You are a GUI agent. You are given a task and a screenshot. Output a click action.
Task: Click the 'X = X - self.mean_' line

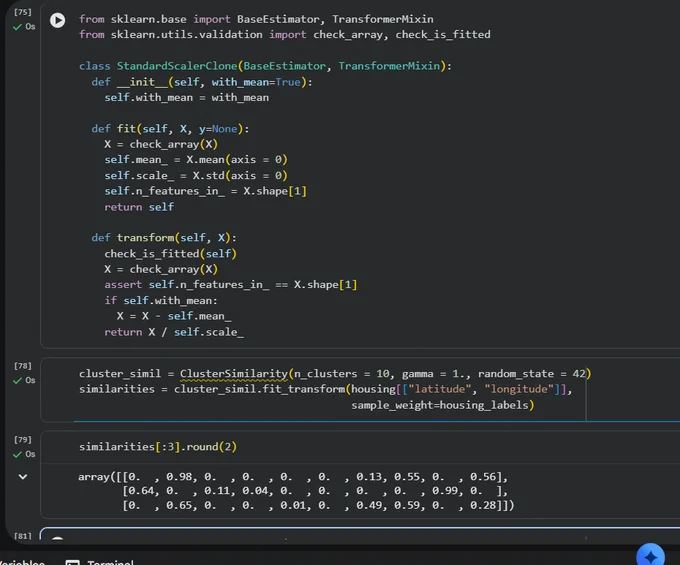coord(174,316)
